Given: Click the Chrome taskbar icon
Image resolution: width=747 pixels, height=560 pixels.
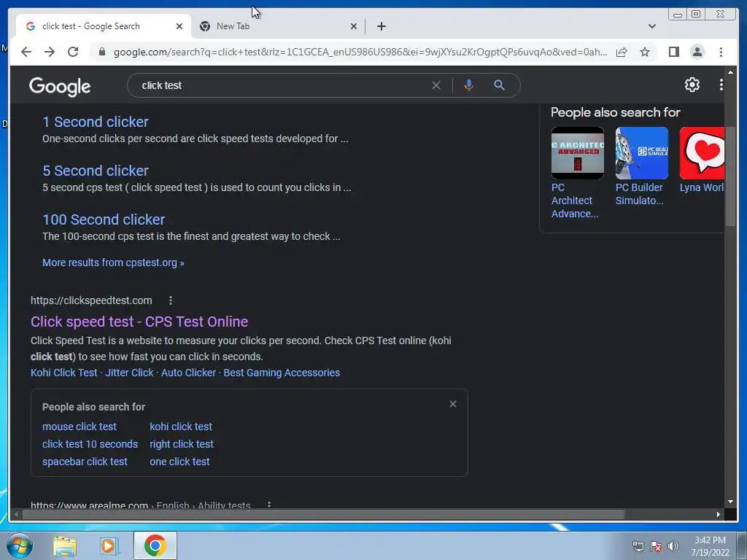Looking at the screenshot, I should 155,545.
